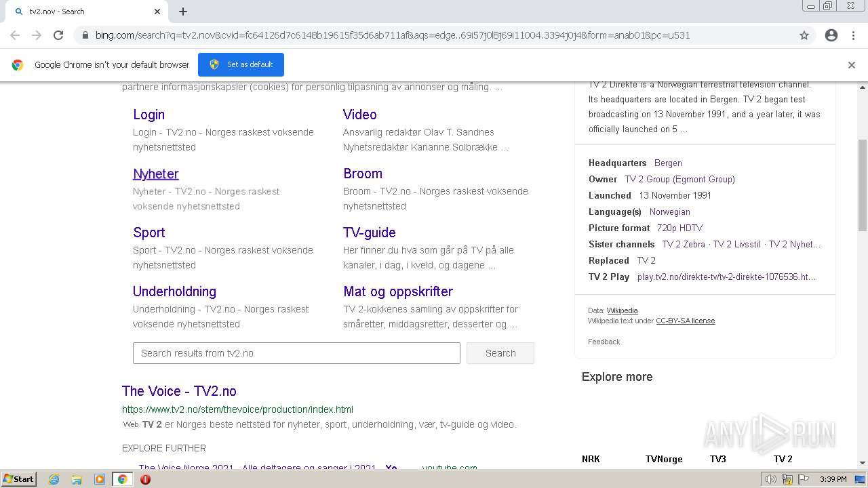Open the Chrome profile avatar icon

831,35
